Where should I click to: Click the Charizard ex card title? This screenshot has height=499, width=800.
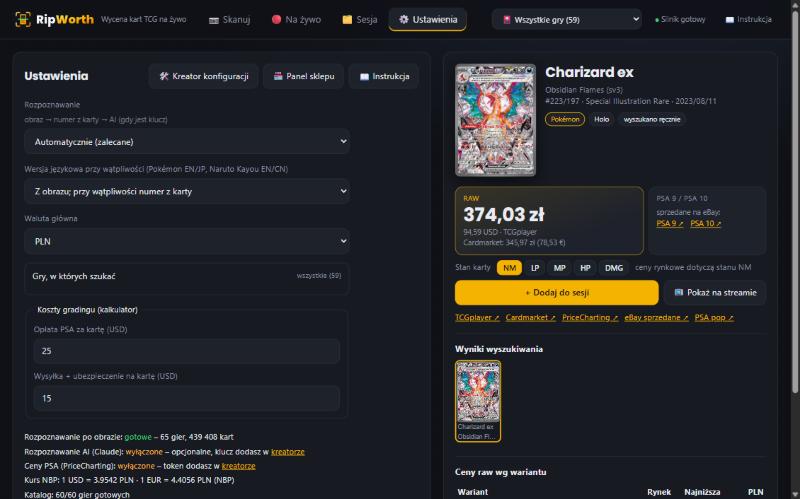589,72
